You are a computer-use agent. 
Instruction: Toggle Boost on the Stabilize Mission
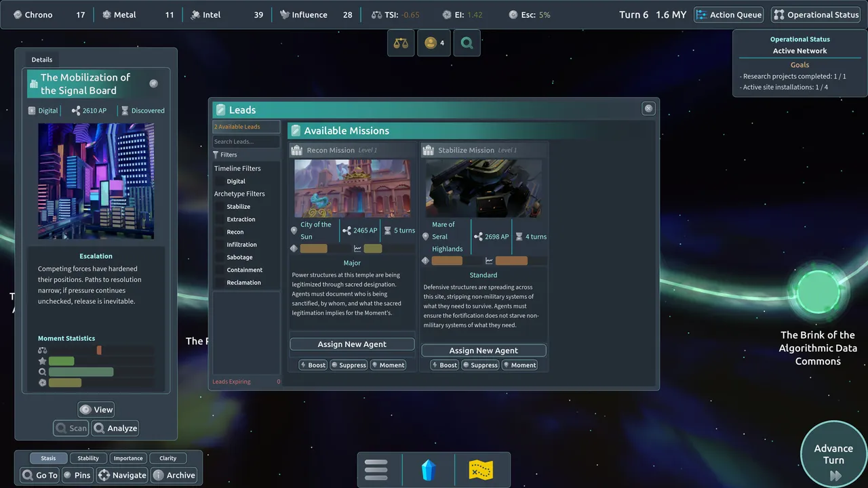[x=444, y=365]
